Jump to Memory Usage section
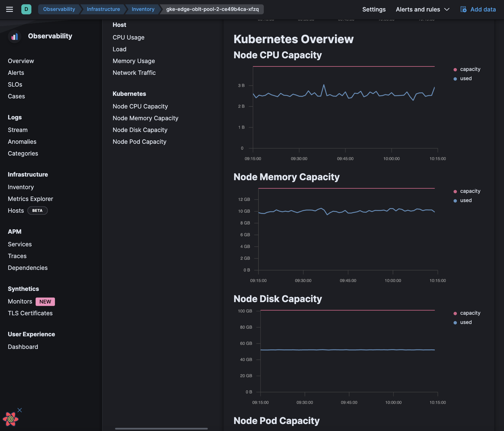Screen dimensions: 504x431 coord(134,61)
